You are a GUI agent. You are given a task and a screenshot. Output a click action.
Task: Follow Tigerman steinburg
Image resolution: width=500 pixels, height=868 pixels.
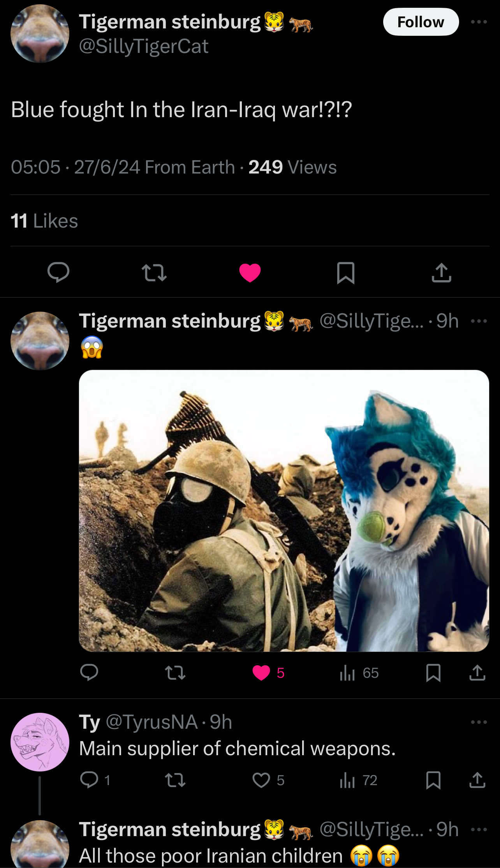(x=421, y=22)
